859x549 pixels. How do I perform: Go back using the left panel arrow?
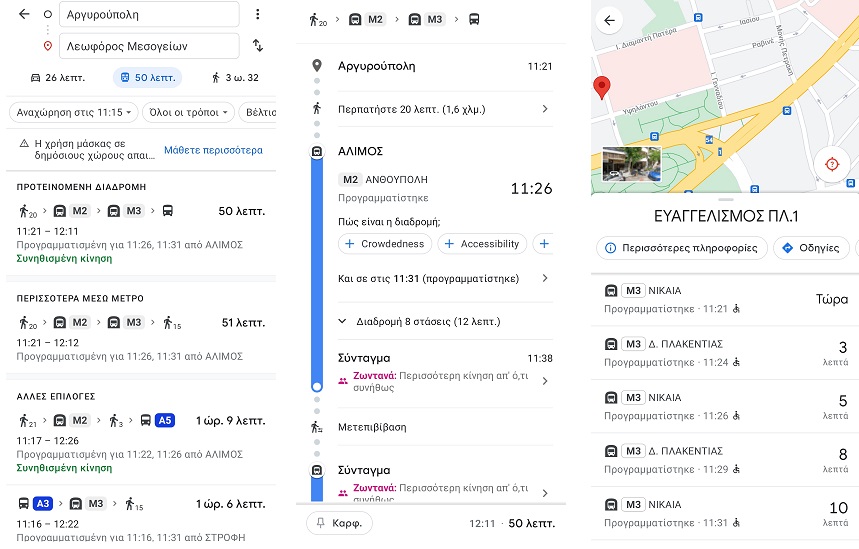click(24, 14)
